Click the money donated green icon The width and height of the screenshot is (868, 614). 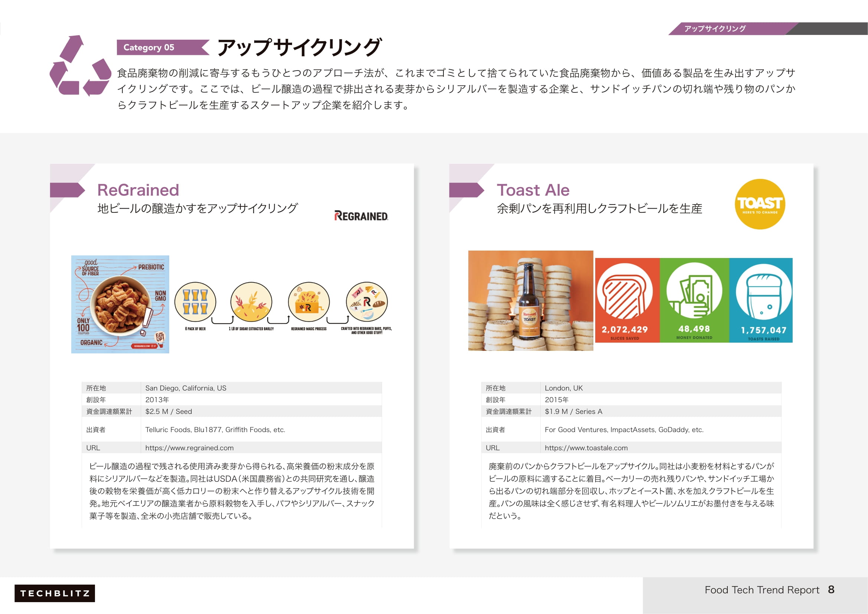(694, 290)
